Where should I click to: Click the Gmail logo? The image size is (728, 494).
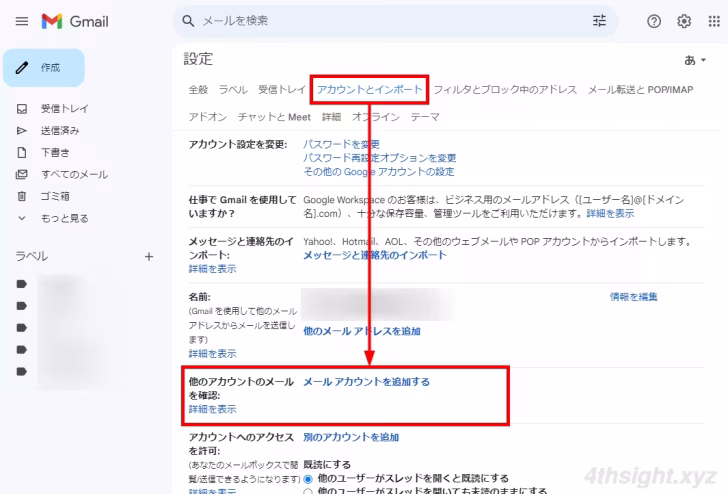point(75,21)
